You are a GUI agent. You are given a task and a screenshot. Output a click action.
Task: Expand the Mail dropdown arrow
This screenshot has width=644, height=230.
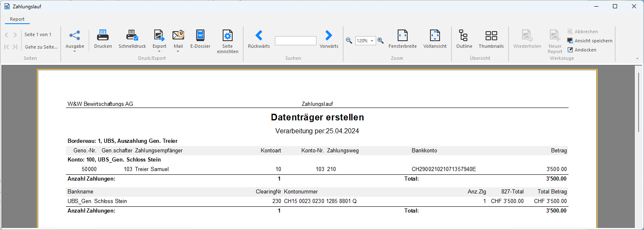point(178,51)
